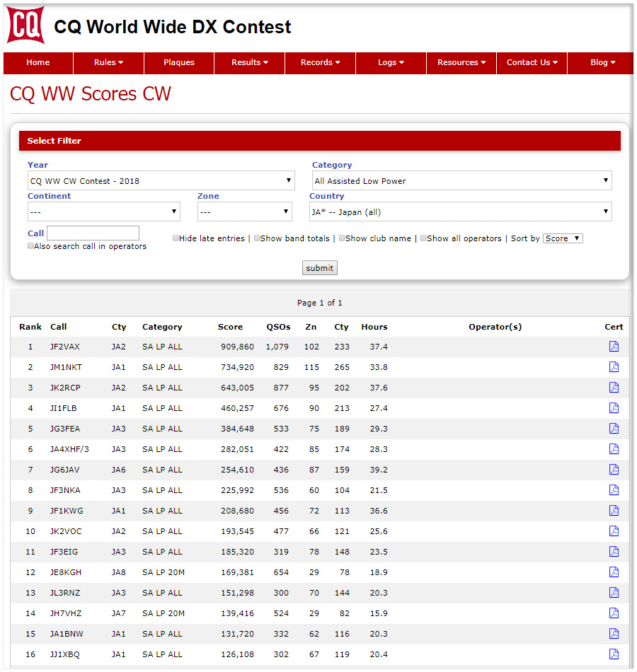This screenshot has height=672, width=637.
Task: Open the Records menu
Action: pyautogui.click(x=320, y=63)
